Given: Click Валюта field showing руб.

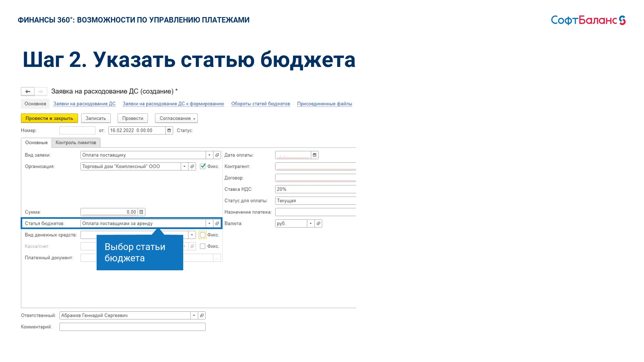Looking at the screenshot, I should click(291, 223).
